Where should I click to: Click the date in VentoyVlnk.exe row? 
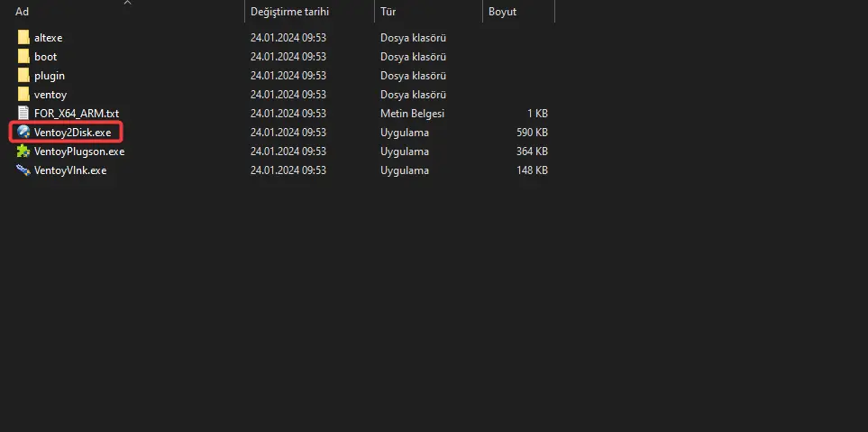(288, 170)
